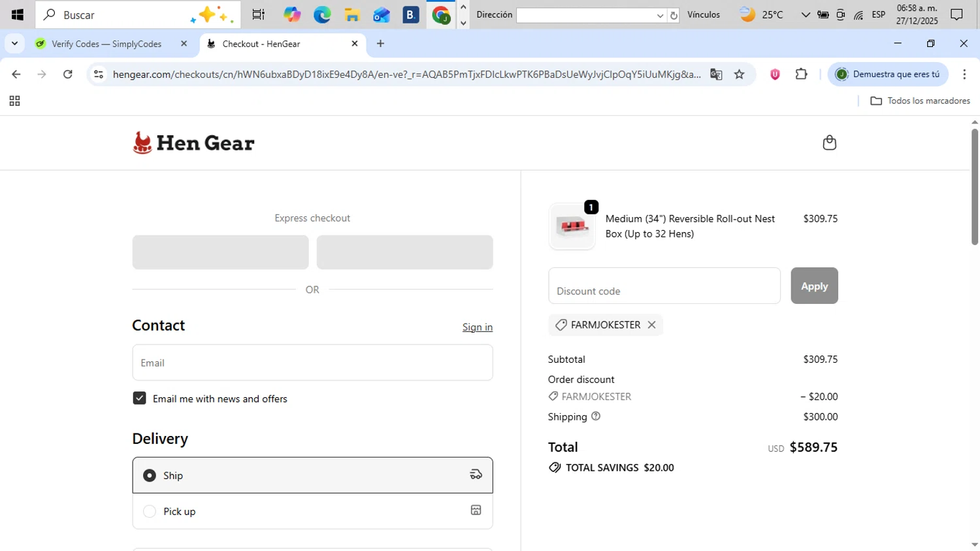Click the page vertical scrollbar thumb
This screenshot has width=980, height=551.
[x=974, y=186]
